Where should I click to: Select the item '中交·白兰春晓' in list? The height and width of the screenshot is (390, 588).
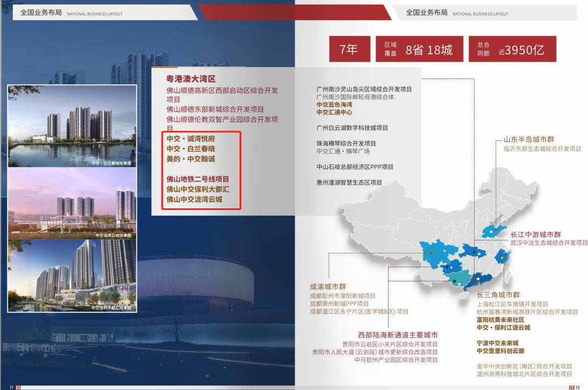191,148
